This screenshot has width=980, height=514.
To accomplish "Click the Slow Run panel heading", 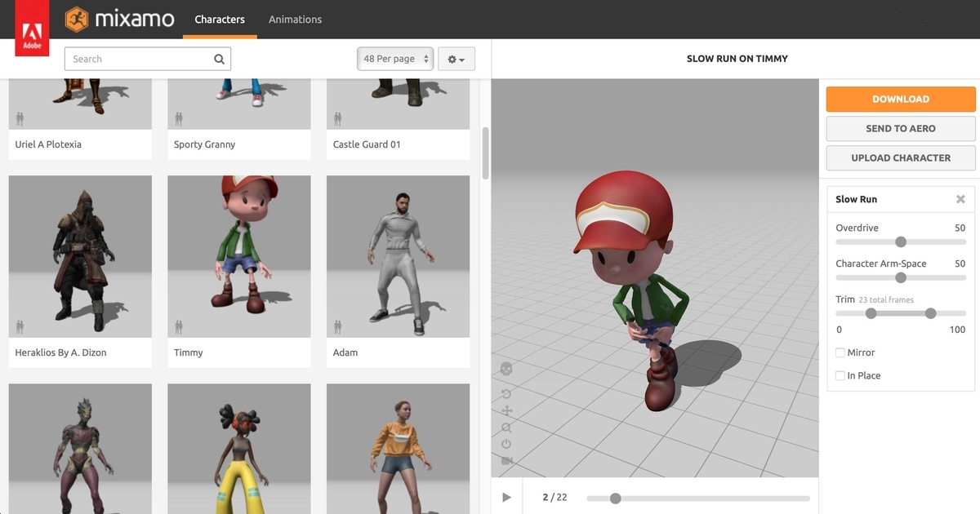I will pyautogui.click(x=856, y=199).
